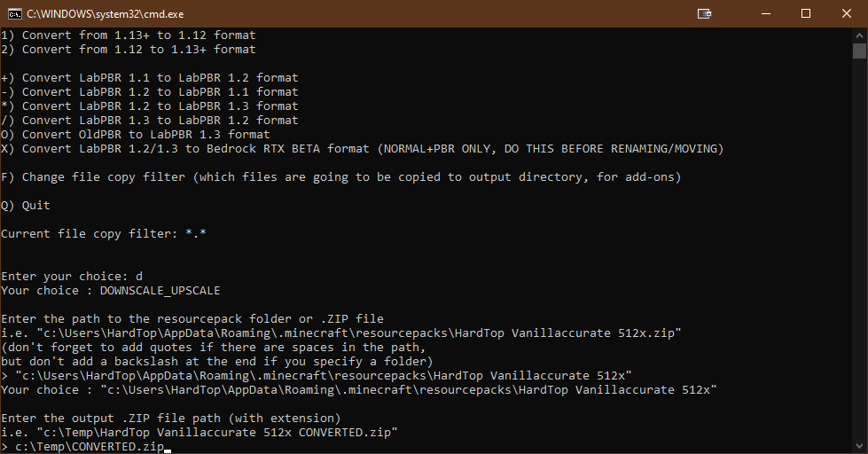Viewport: 868px width, 454px height.
Task: Click the "Enter your choice: d" line
Action: pos(71,277)
